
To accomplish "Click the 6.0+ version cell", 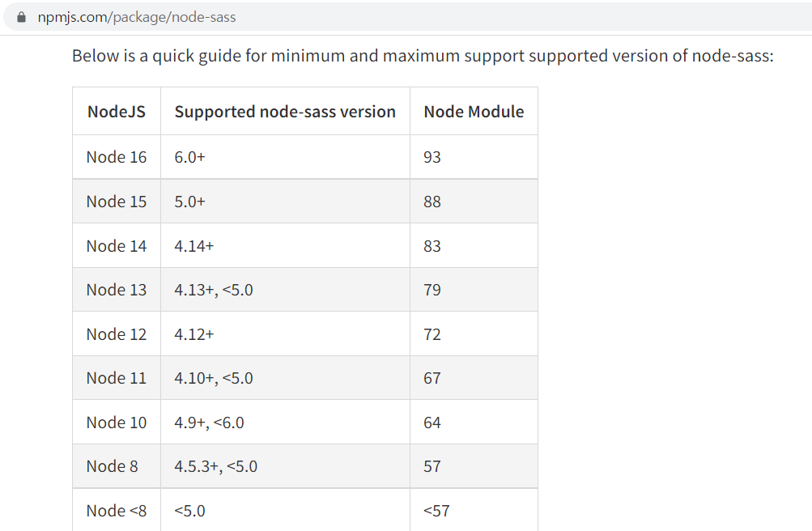I will 285,157.
